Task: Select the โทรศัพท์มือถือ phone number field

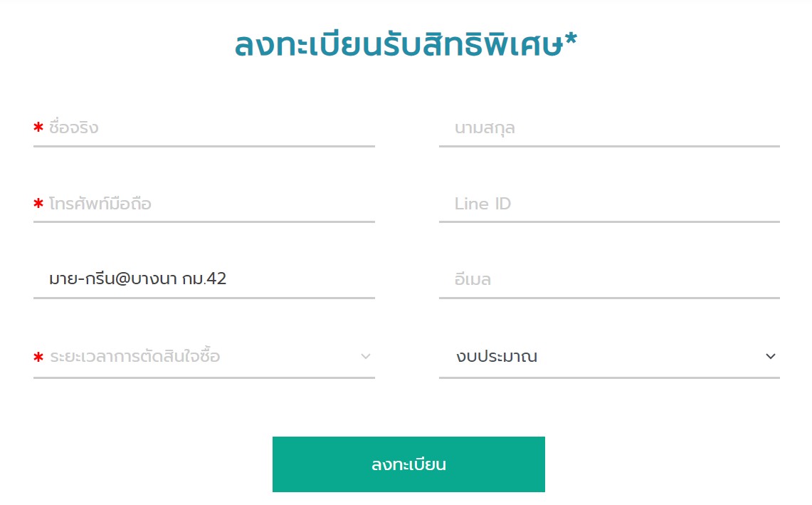Action: (x=204, y=204)
